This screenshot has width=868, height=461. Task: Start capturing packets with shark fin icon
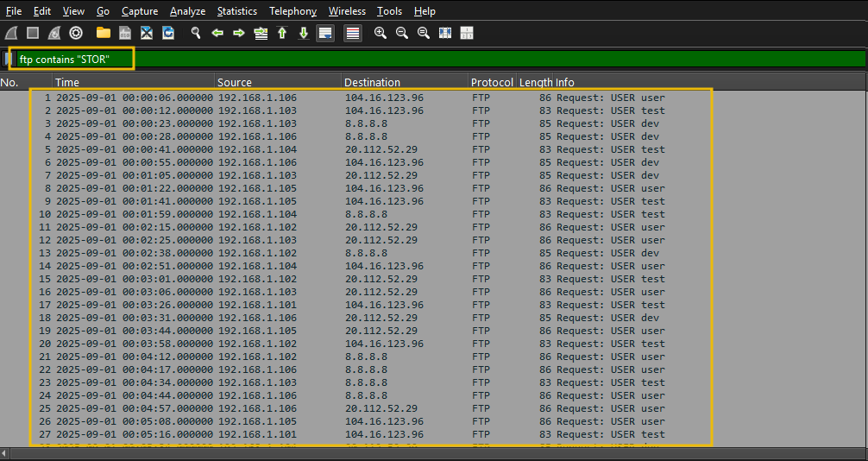(11, 34)
